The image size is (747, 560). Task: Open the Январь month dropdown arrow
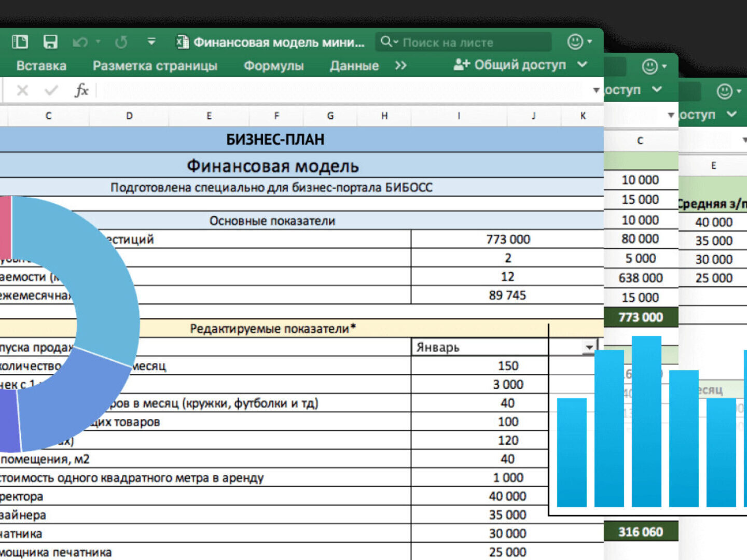pyautogui.click(x=589, y=347)
